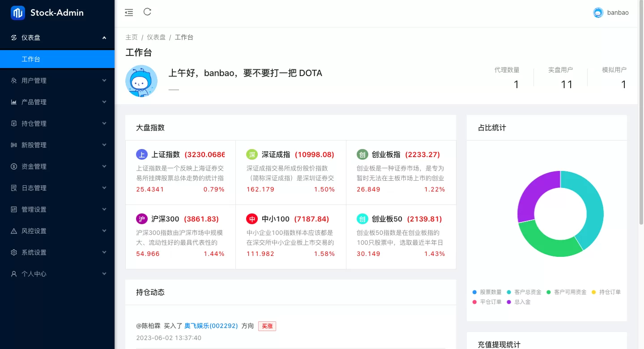Image resolution: width=644 pixels, height=349 pixels.
Task: Collapse the 仪表盘 menu arrow
Action: point(104,38)
